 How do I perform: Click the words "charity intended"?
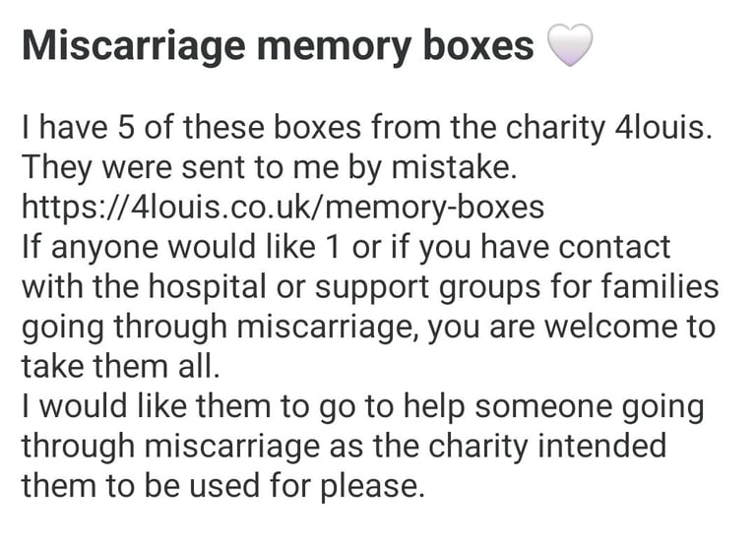tap(547, 447)
